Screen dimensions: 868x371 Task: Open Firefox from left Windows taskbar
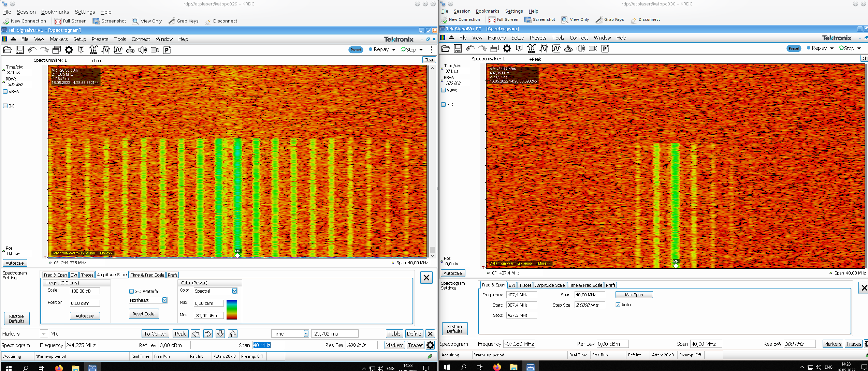click(59, 368)
